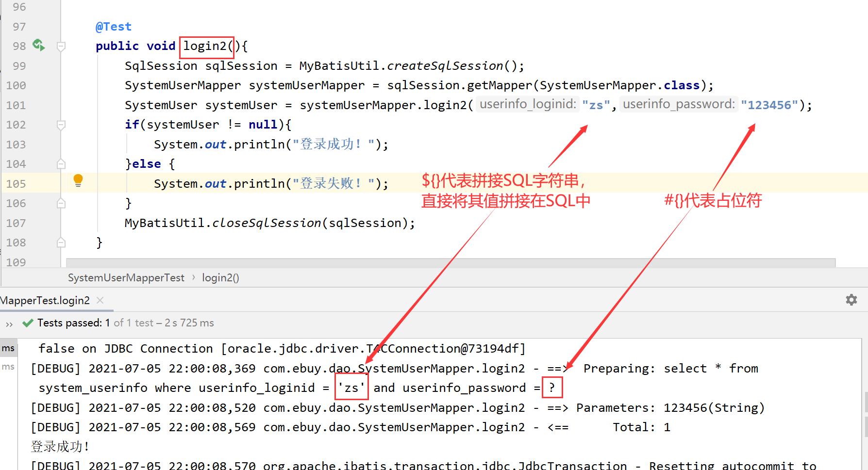Click the "登录成功!" console output line
Screen dimensions: 868x470
point(60,447)
